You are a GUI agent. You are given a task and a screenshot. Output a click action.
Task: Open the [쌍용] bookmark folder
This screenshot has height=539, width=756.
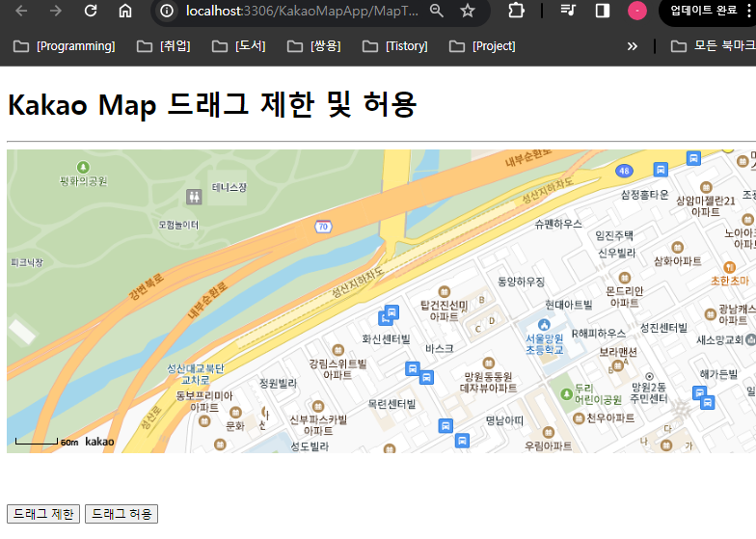tap(314, 46)
